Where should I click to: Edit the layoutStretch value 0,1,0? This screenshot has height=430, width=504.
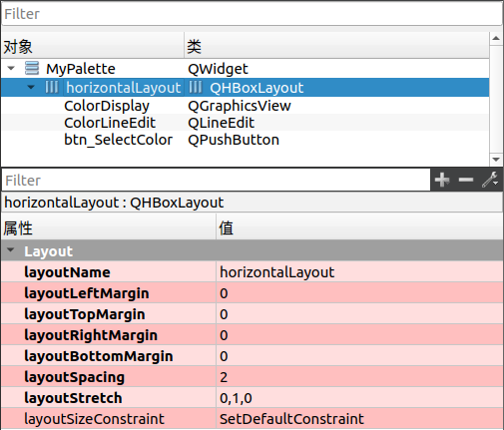tap(359, 398)
